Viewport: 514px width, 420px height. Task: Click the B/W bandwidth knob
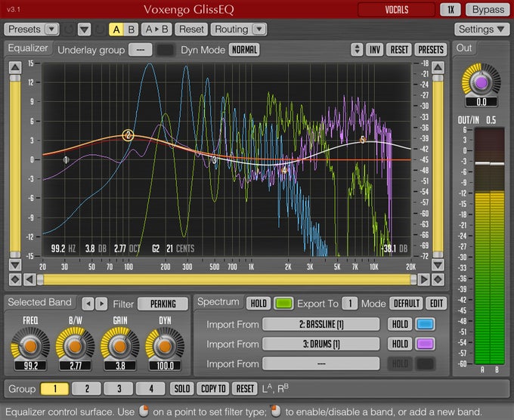[74, 346]
